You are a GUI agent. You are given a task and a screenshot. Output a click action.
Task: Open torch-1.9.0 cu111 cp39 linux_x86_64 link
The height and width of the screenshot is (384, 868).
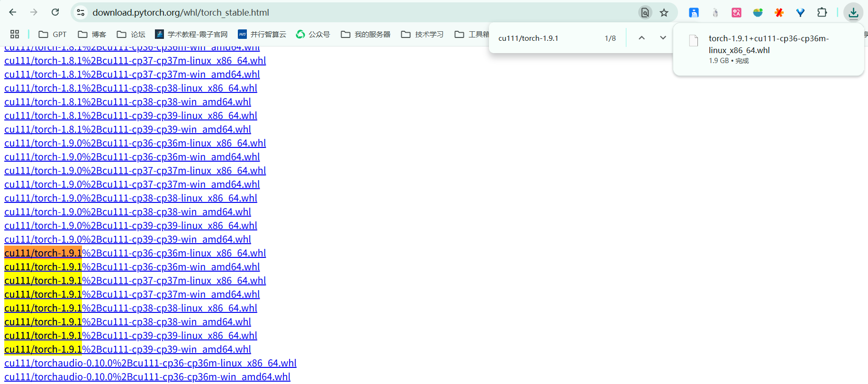pos(131,226)
